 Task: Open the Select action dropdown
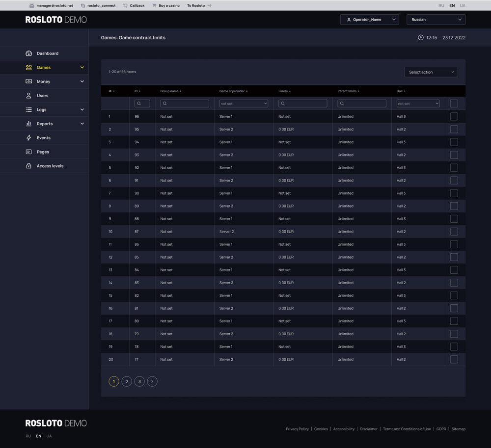pos(431,72)
